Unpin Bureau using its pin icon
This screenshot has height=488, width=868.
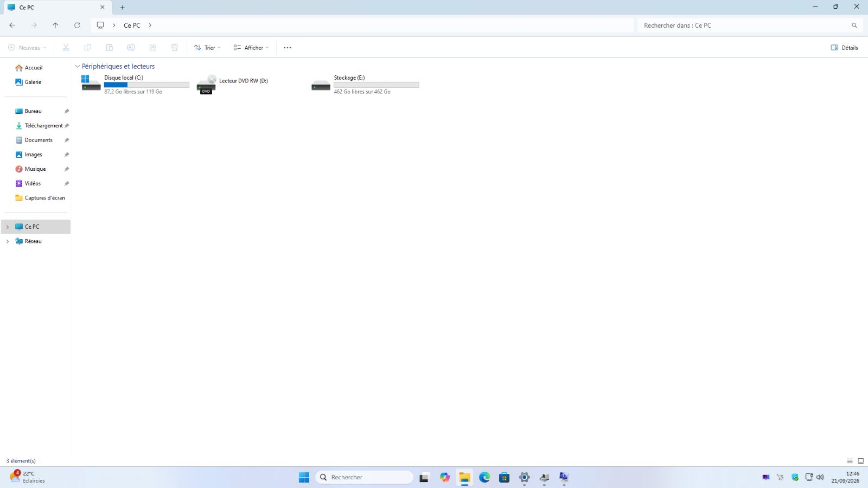coord(67,111)
